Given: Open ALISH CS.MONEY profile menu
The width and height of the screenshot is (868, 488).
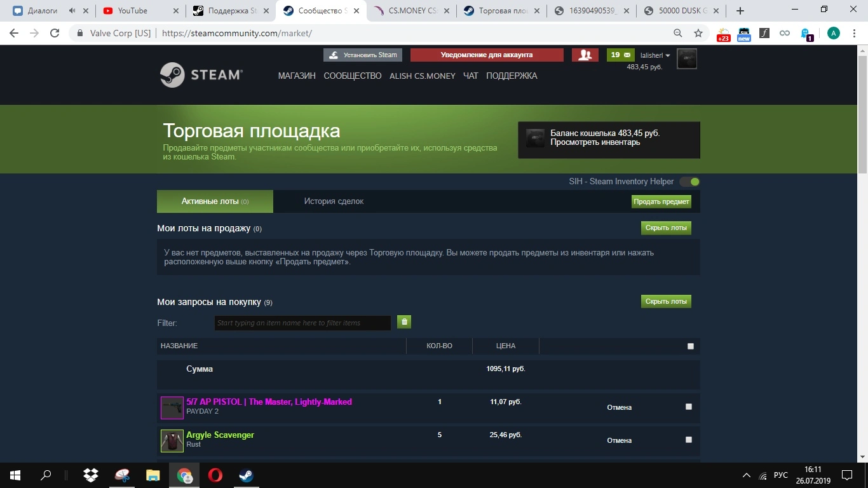Looking at the screenshot, I should pos(423,76).
